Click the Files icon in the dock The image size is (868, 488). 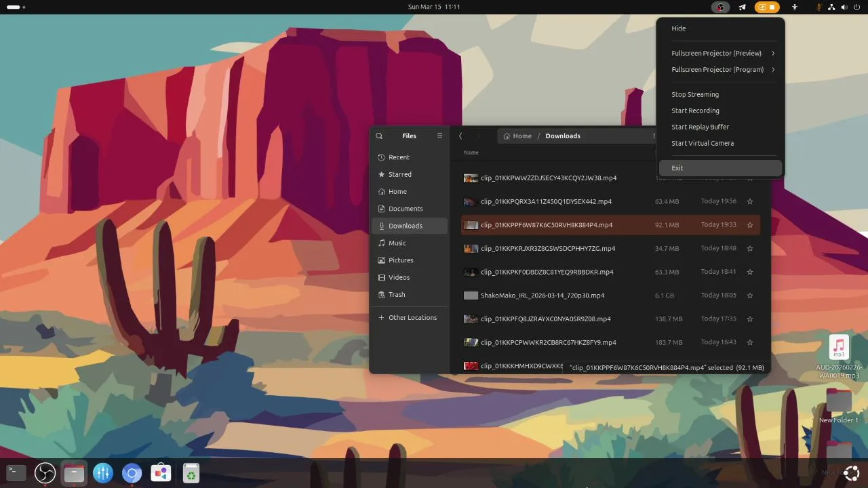click(x=74, y=473)
